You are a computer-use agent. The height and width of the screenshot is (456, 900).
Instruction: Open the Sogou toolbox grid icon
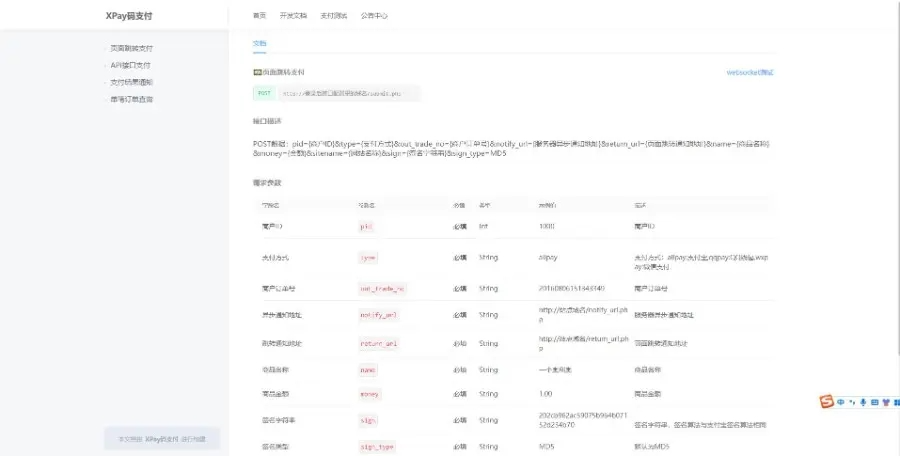895,402
